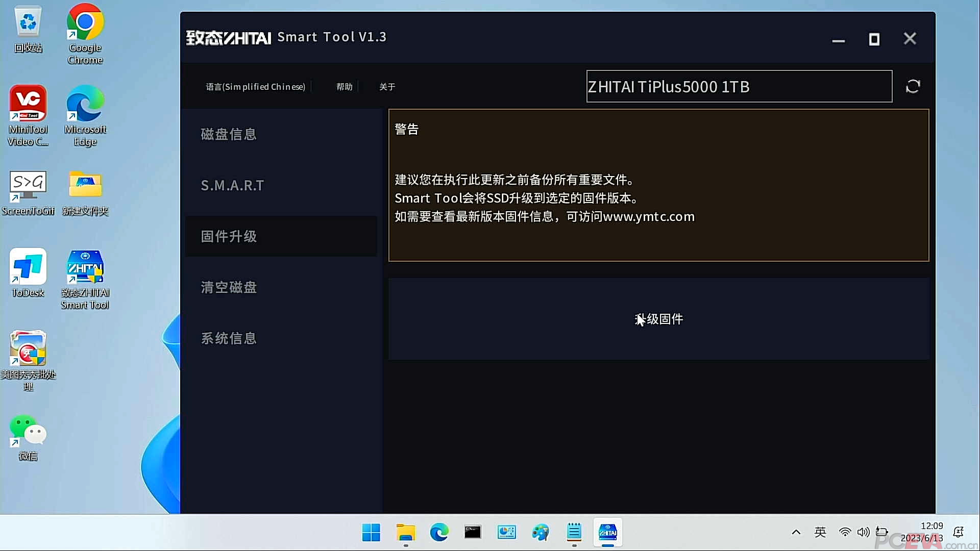Expand hidden icons in the system tray
The width and height of the screenshot is (980, 551).
795,532
